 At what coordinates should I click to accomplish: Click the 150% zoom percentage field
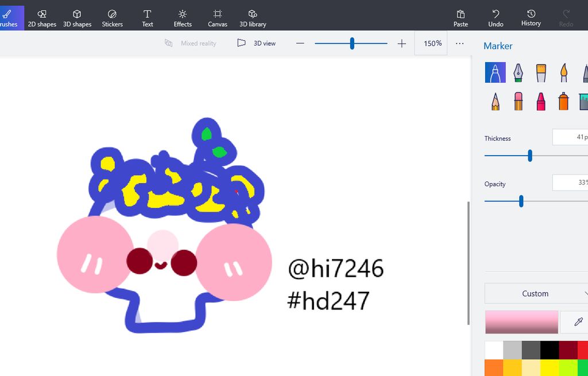pyautogui.click(x=431, y=43)
